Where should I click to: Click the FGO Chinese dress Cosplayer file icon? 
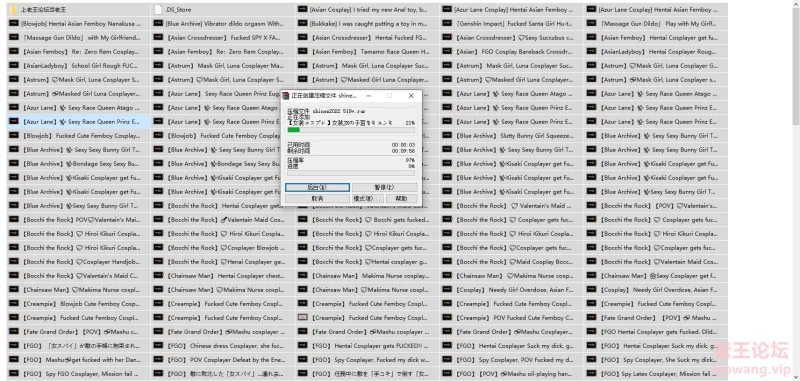pos(158,345)
